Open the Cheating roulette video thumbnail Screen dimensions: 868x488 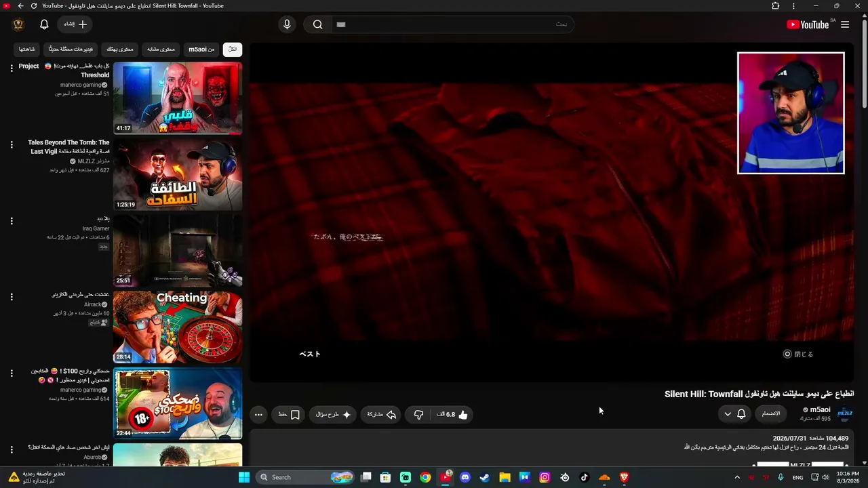coord(178,327)
